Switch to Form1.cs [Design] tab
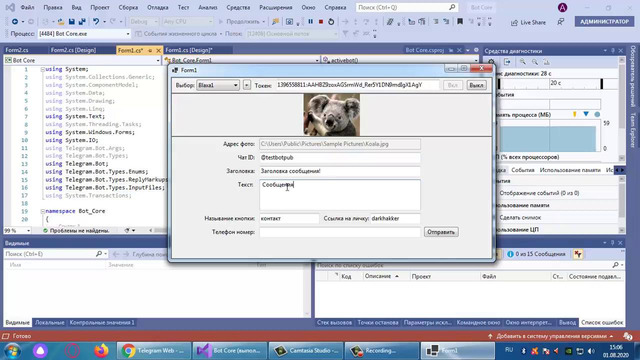This screenshot has width=640, height=360. (x=189, y=50)
